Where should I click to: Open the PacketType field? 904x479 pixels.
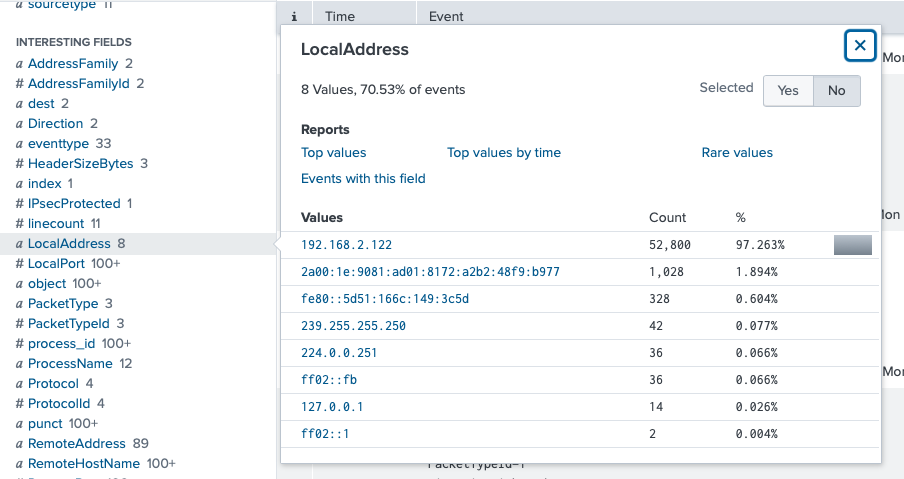pos(63,303)
